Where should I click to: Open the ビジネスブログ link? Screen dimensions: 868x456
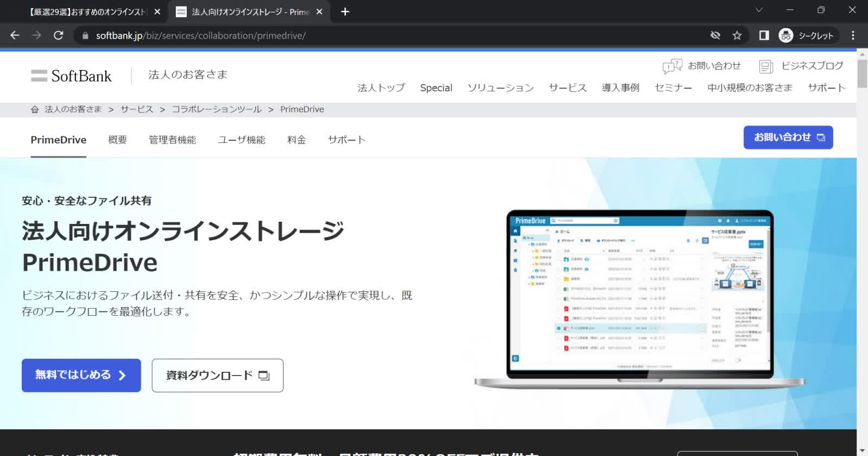click(x=812, y=66)
